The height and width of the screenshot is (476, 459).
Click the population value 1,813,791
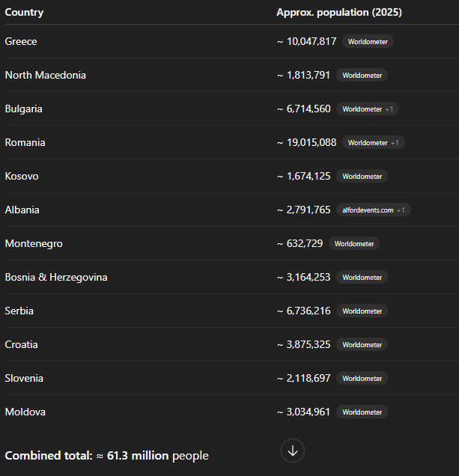[308, 76]
